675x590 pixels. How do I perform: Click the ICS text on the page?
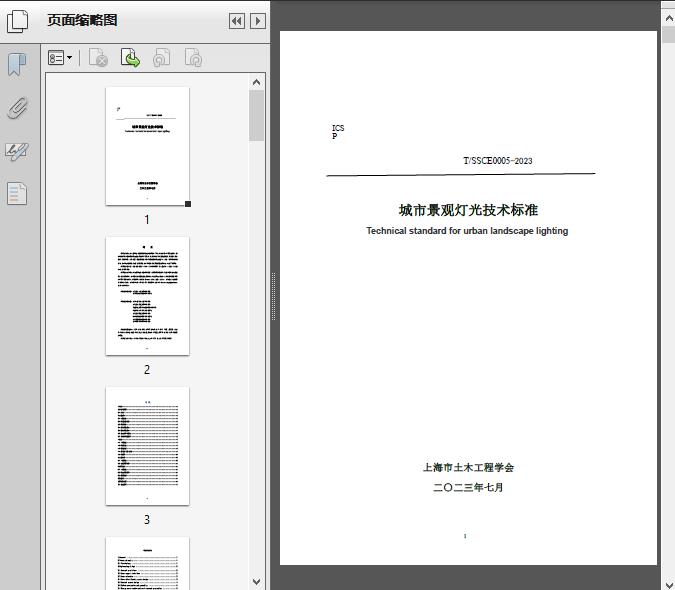coord(338,128)
